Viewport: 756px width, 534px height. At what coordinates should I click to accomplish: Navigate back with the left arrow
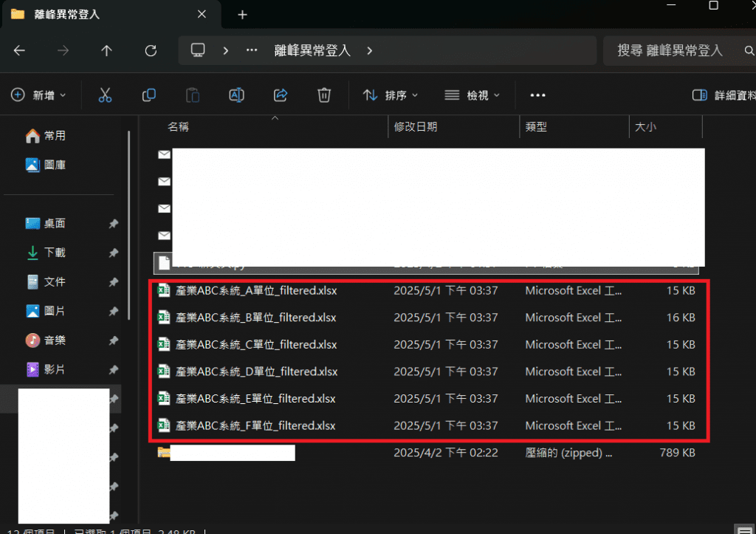click(20, 51)
